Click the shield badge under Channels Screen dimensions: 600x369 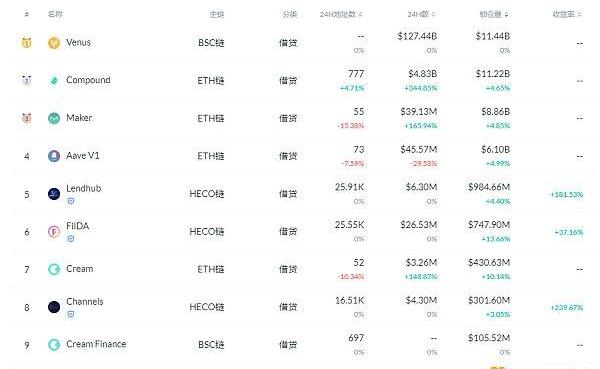(71, 314)
